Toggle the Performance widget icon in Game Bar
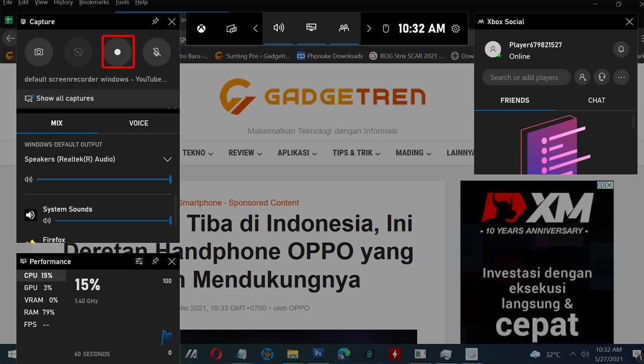Screen dimensions: 644x364 click(x=311, y=28)
